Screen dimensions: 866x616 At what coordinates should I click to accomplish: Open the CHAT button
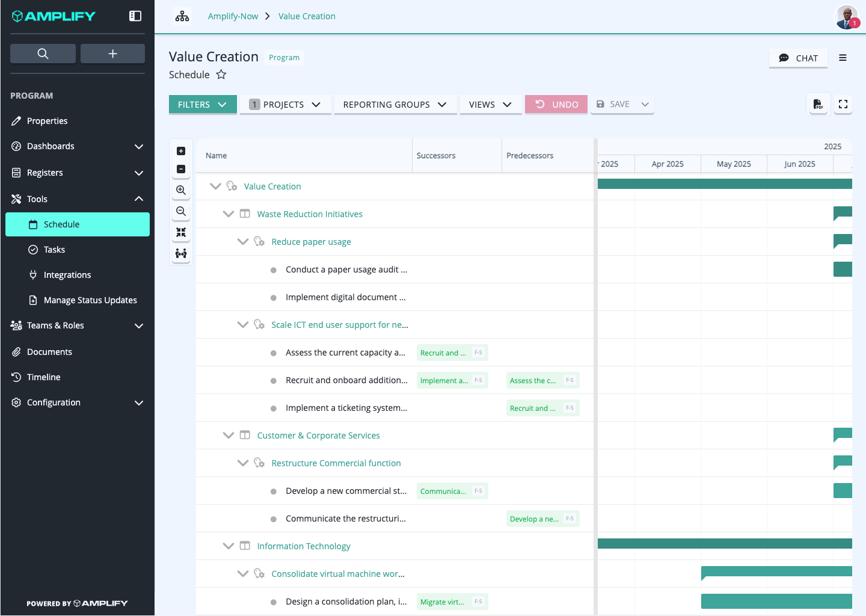pyautogui.click(x=798, y=58)
